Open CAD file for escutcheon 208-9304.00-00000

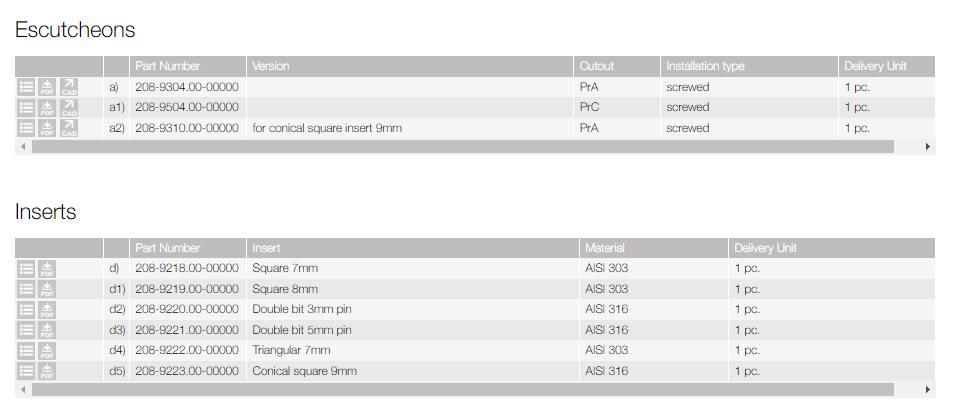69,87
